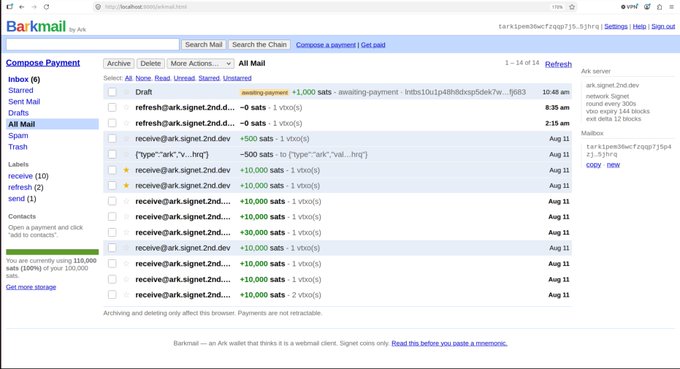Click Get more storage link
This screenshot has width=680, height=369.
pos(31,287)
